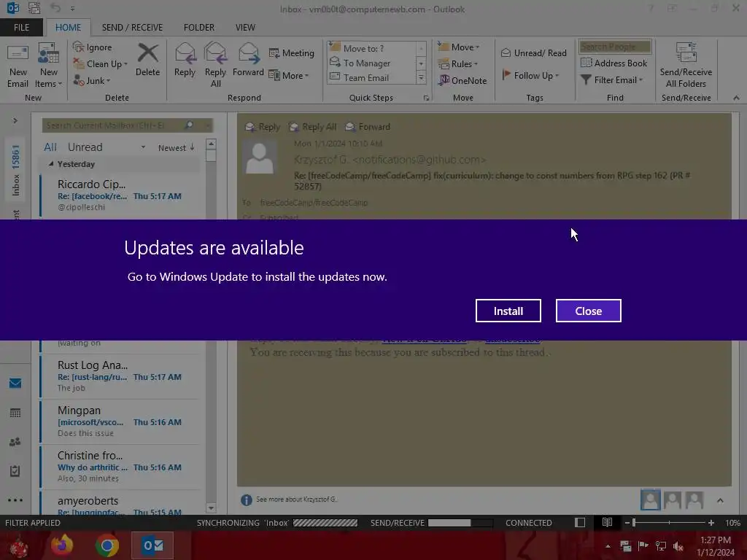Switch to the HOME tab
The image size is (747, 560).
pos(68,28)
